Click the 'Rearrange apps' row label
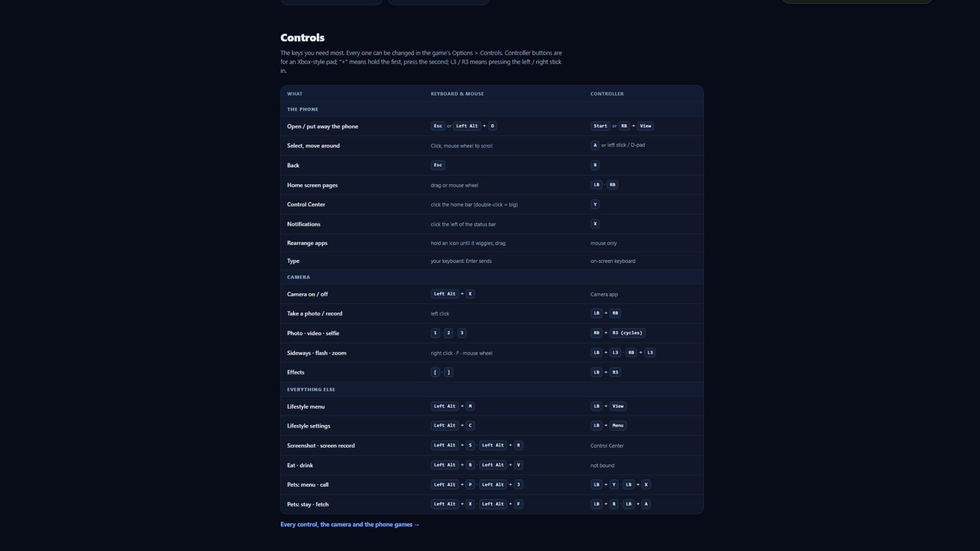The height and width of the screenshot is (551, 980). [307, 243]
